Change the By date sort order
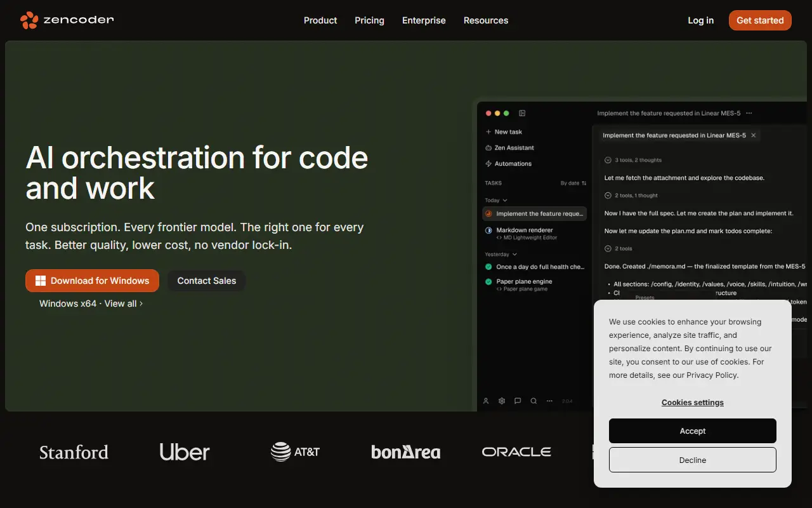This screenshot has height=508, width=812. [573, 183]
